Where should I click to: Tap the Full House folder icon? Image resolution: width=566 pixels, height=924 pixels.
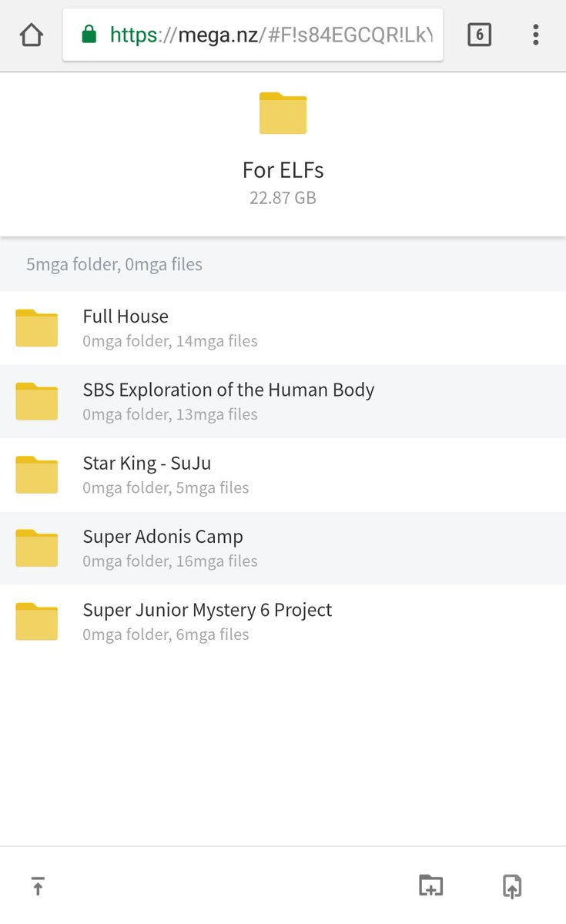[x=36, y=328]
